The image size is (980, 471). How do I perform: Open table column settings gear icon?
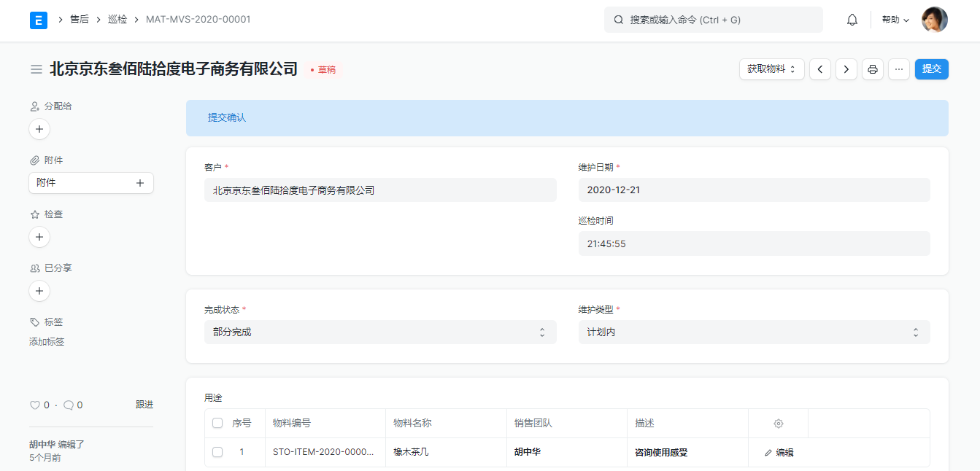pyautogui.click(x=779, y=424)
